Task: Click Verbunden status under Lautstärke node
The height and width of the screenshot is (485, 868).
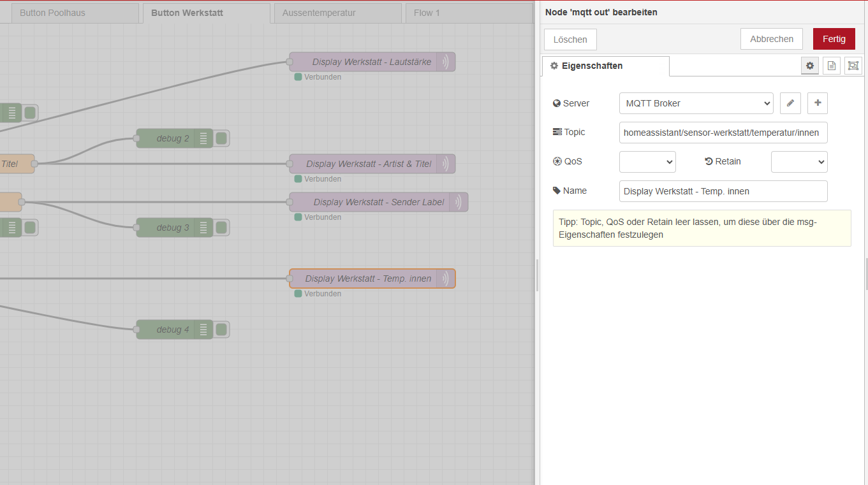Action: [318, 77]
